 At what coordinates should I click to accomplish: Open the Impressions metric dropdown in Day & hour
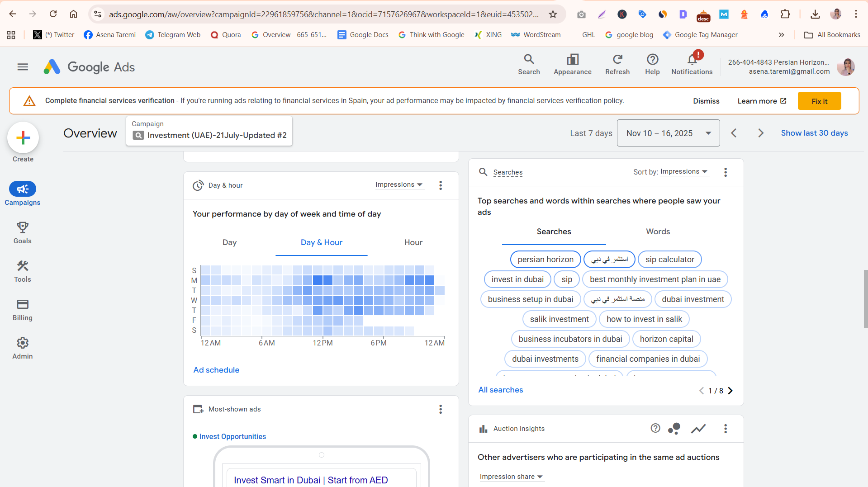pyautogui.click(x=399, y=184)
